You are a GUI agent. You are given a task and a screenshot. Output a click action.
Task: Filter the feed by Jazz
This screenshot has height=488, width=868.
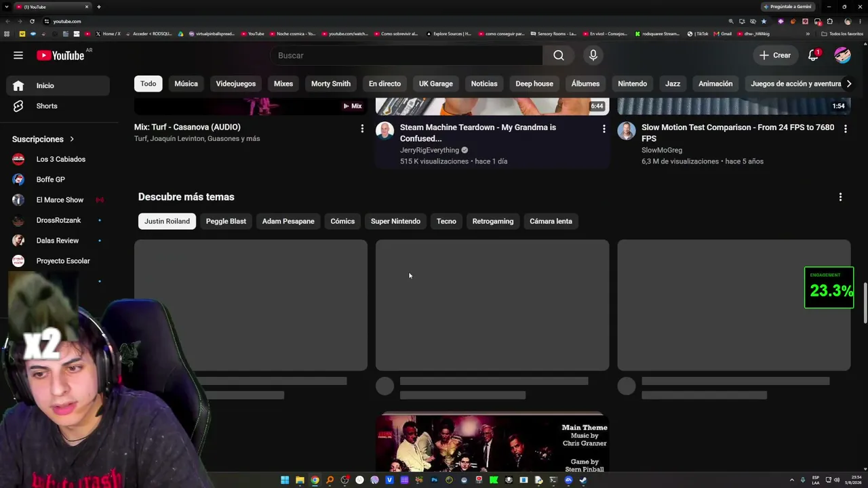click(673, 84)
